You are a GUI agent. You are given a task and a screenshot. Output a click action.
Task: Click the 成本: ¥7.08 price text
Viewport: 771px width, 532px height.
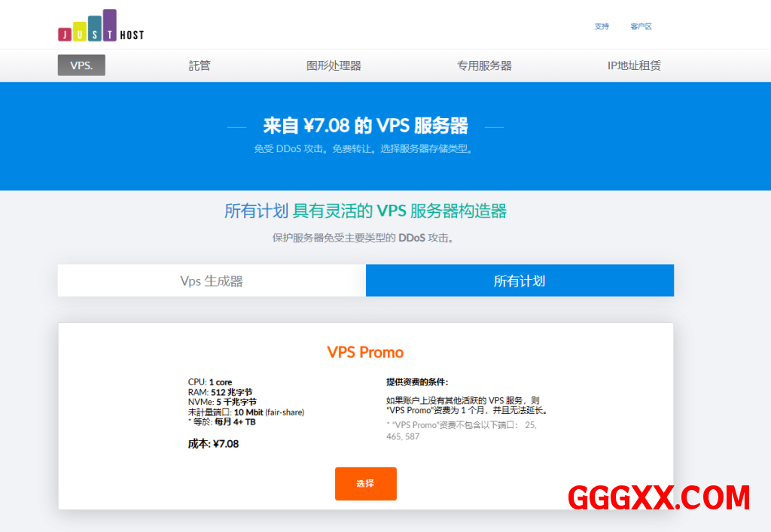tap(213, 444)
